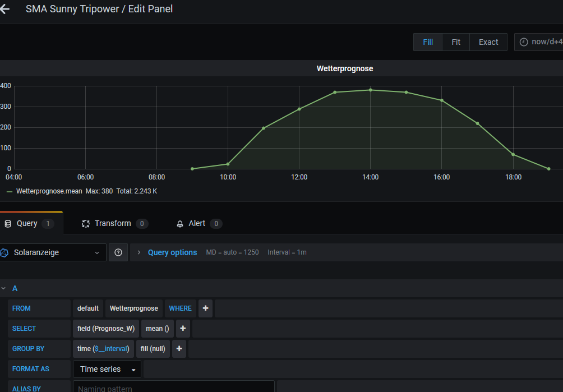563x392 pixels.
Task: Add SELECT function with plus icon
Action: [183, 329]
